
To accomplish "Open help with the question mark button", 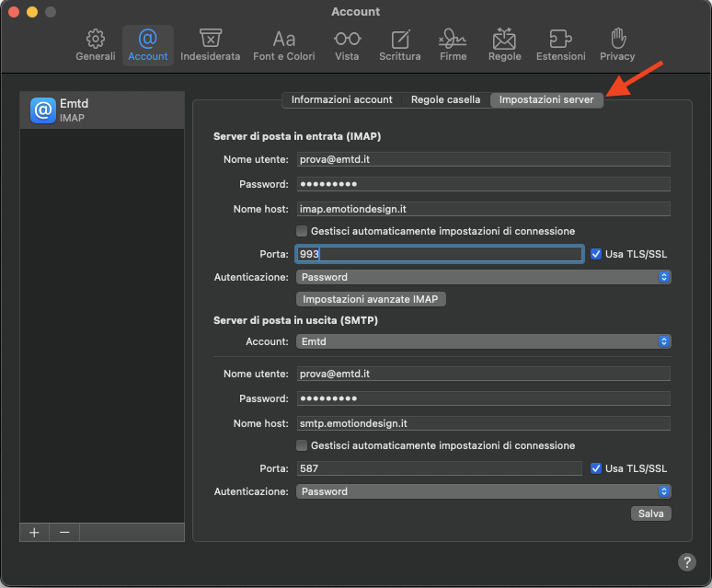I will [686, 562].
